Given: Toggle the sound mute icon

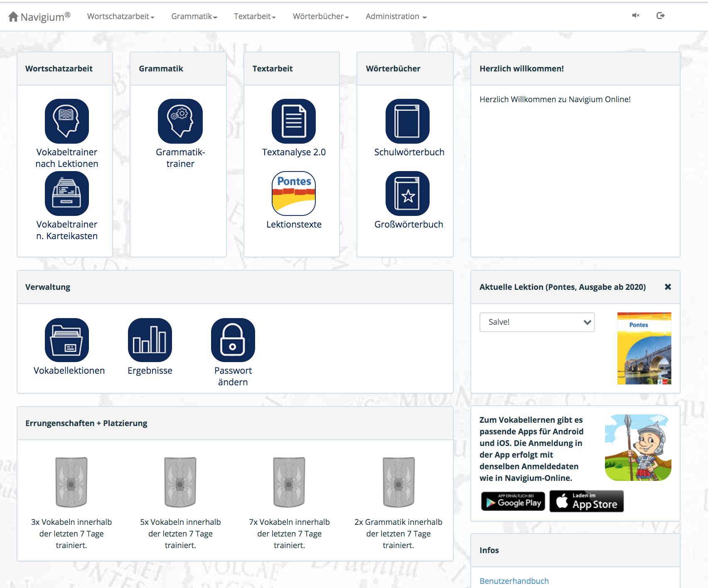Looking at the screenshot, I should click(x=636, y=16).
